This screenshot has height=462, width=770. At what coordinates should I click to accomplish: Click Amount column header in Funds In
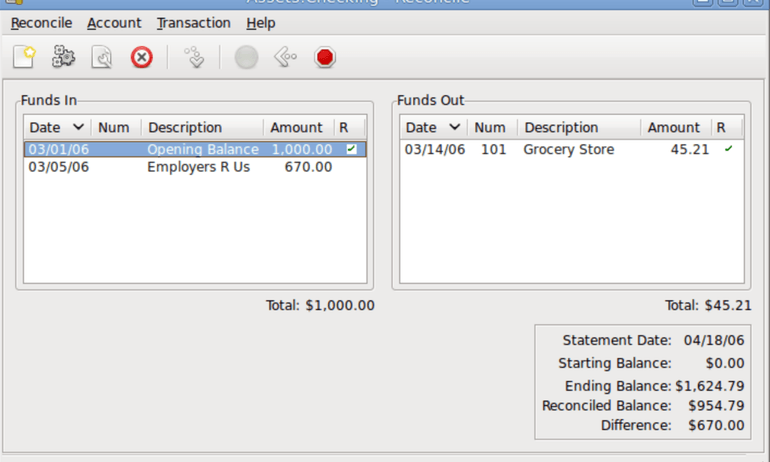coord(296,127)
